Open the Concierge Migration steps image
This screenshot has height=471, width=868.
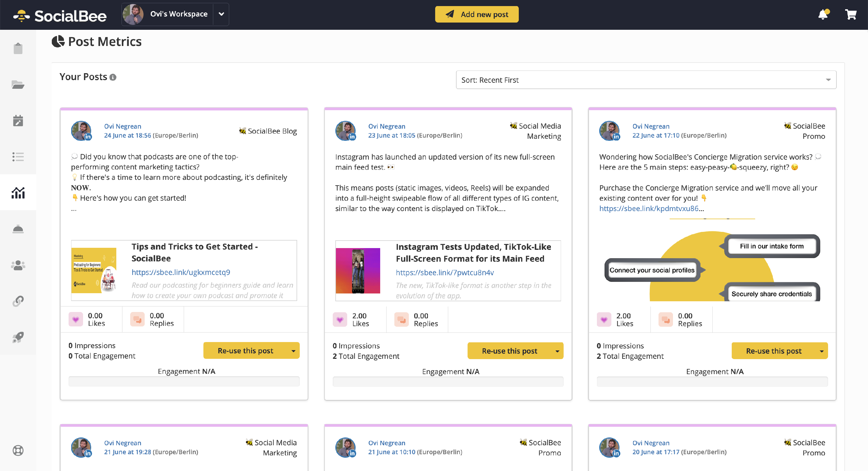click(x=712, y=260)
